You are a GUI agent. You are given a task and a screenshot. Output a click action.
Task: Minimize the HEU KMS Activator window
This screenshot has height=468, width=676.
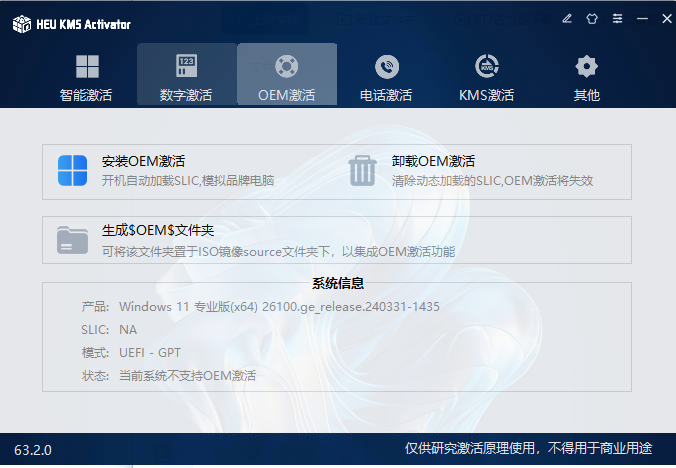coord(642,19)
